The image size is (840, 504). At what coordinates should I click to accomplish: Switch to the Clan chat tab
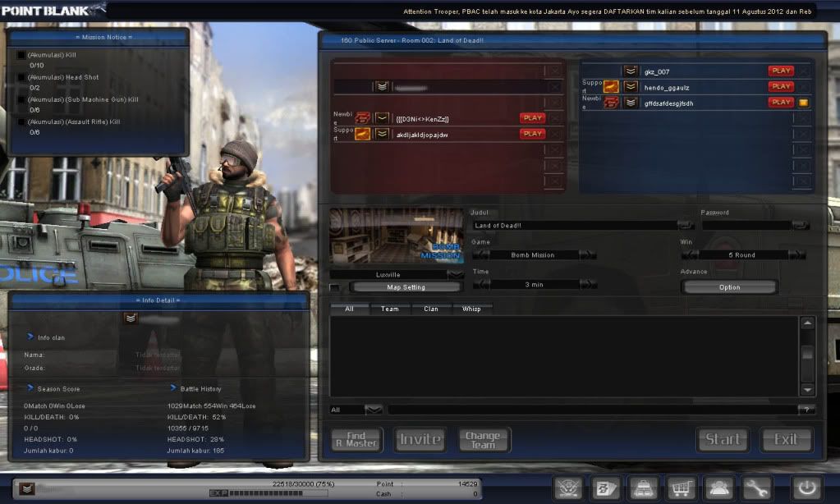pyautogui.click(x=431, y=309)
